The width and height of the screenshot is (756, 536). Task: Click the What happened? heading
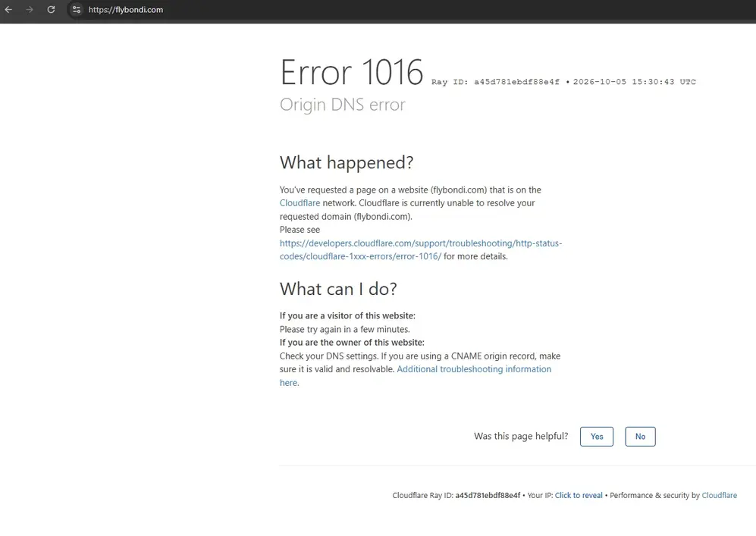pyautogui.click(x=347, y=163)
